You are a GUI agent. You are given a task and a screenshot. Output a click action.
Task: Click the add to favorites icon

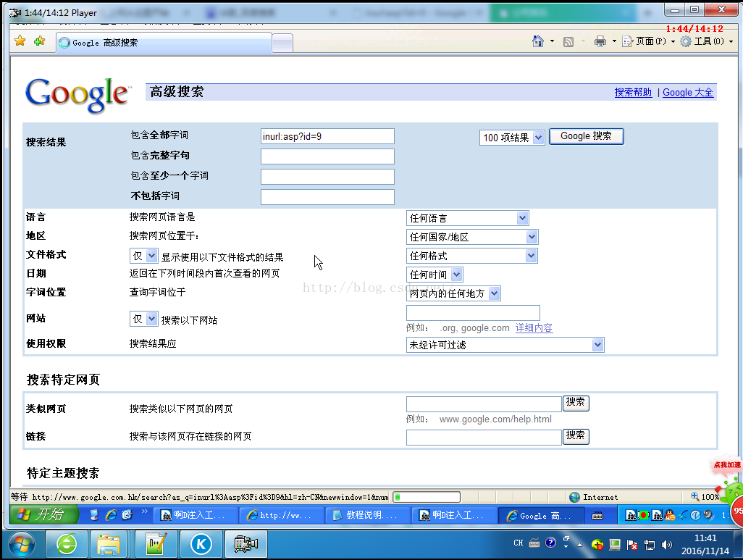coord(39,41)
